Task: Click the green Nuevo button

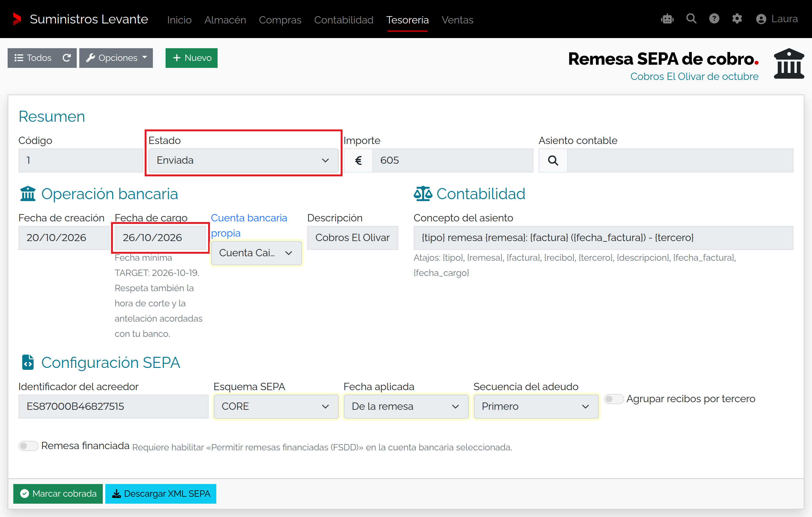Action: (x=192, y=58)
